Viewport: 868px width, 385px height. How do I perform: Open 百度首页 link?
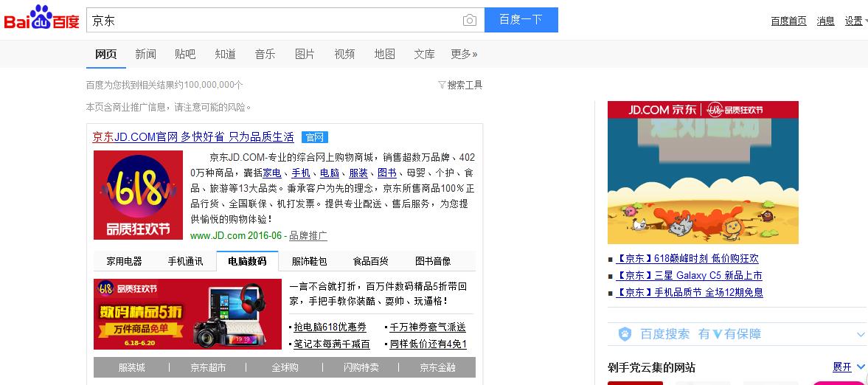[x=789, y=21]
